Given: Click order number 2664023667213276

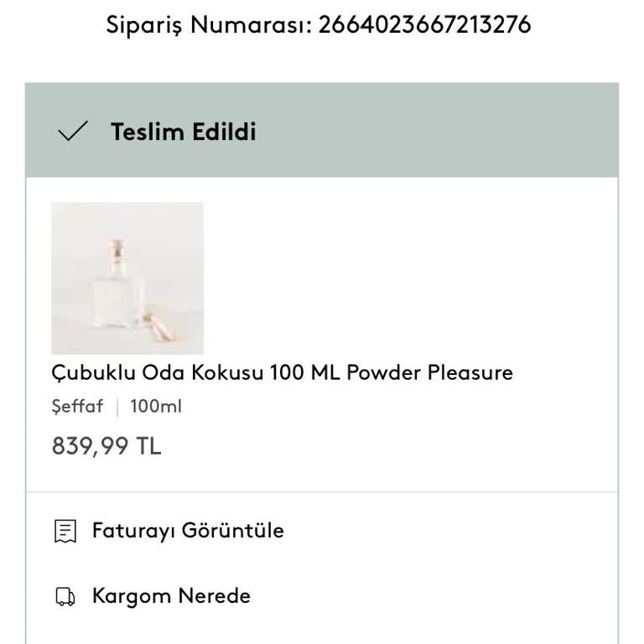Looking at the screenshot, I should click(x=424, y=25).
